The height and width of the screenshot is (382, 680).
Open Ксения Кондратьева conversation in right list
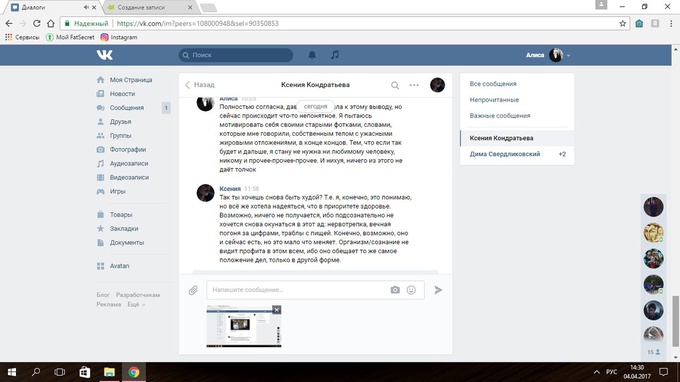[517, 138]
